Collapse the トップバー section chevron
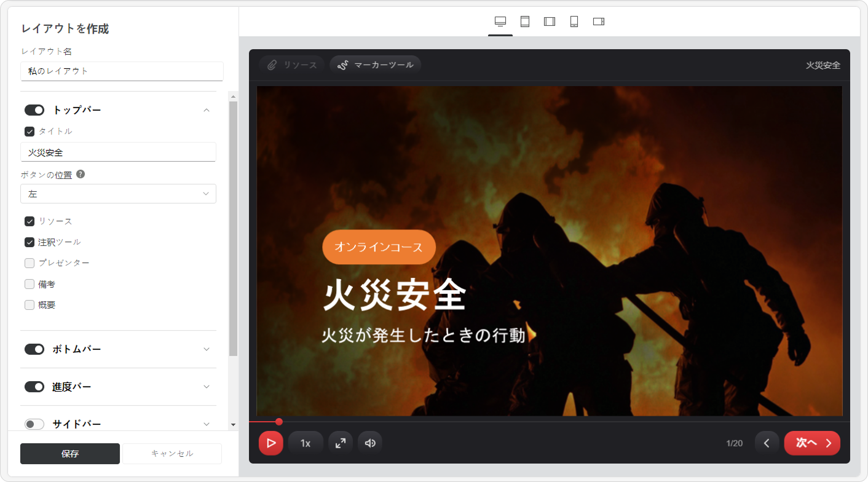This screenshot has width=868, height=482. click(x=207, y=110)
